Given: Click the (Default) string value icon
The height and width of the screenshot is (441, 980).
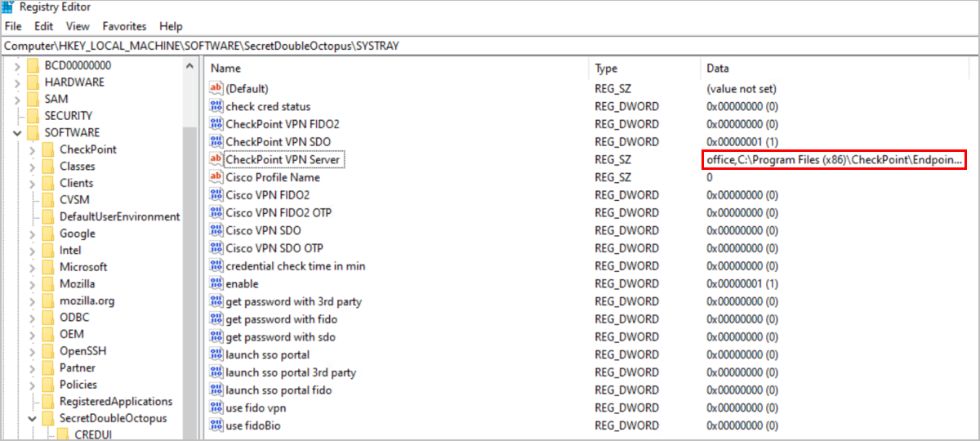Looking at the screenshot, I should [x=216, y=88].
